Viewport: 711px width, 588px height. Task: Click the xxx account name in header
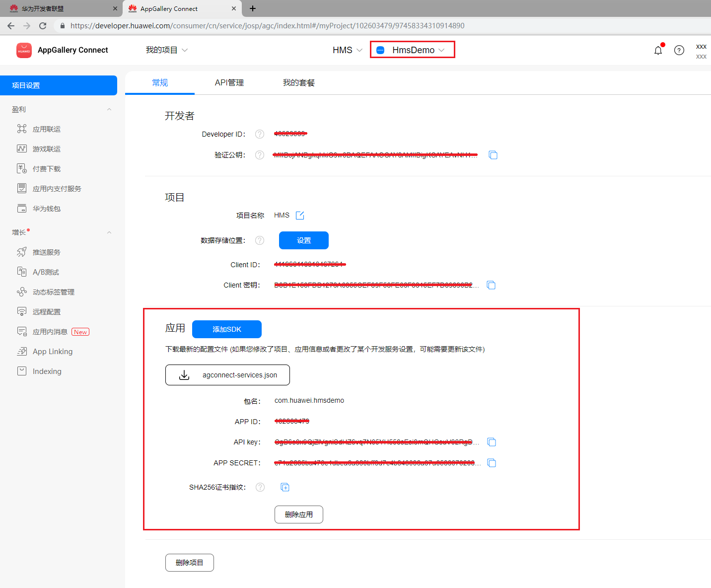tap(701, 46)
